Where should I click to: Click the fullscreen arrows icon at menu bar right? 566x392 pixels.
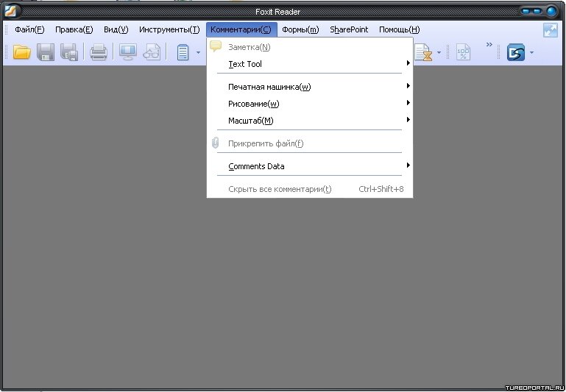pyautogui.click(x=551, y=30)
